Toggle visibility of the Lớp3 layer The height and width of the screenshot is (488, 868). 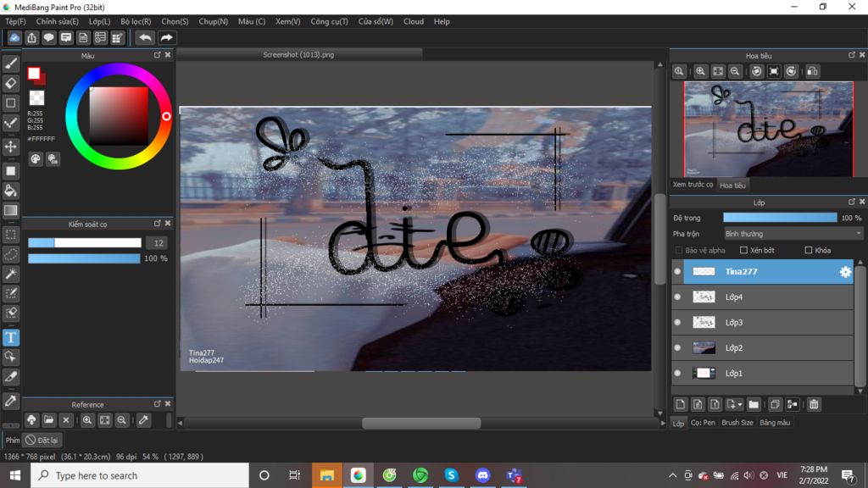pos(677,323)
